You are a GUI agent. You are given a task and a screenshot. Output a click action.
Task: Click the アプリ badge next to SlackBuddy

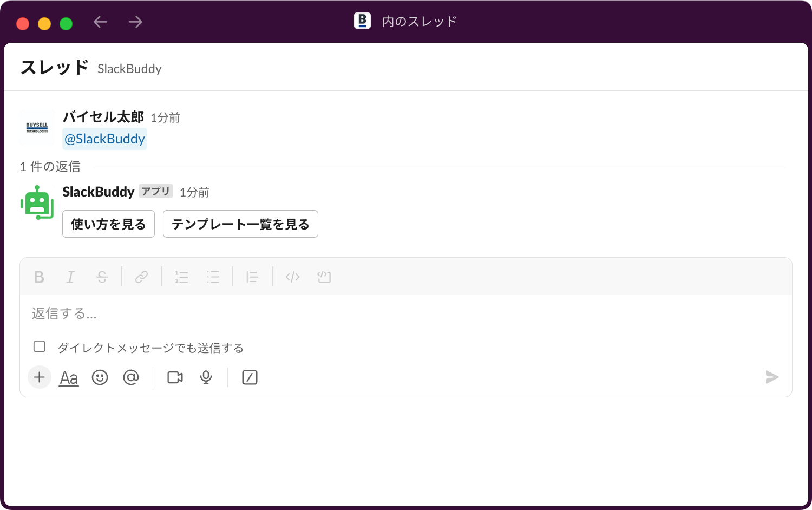point(156,191)
